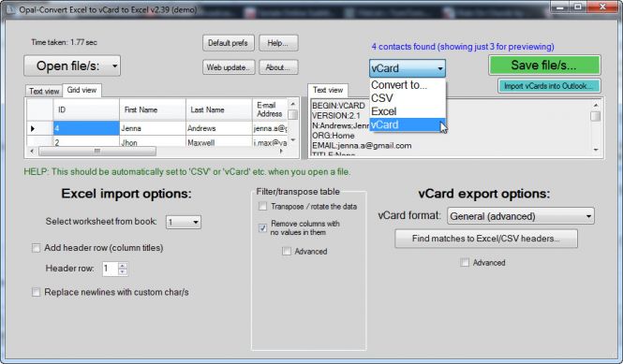Click the ID column header

(86, 109)
